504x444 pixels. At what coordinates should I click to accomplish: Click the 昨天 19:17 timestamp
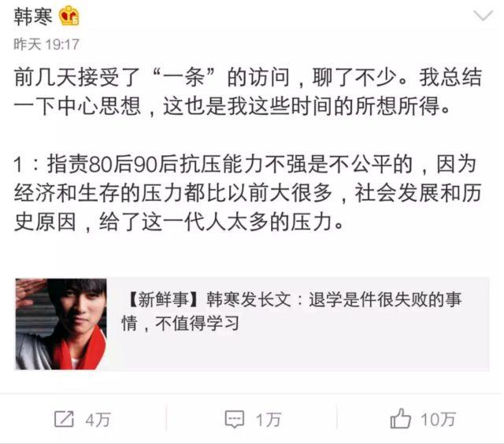(46, 44)
